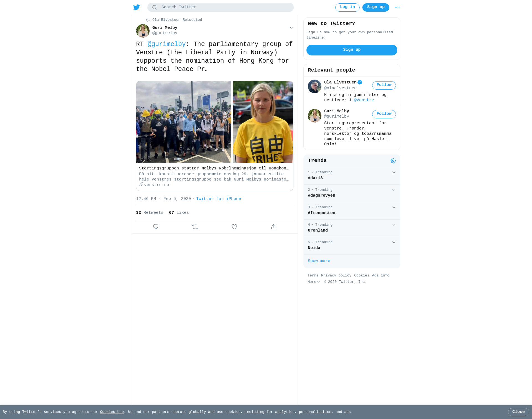Follow Guri Melby in Relevant people

384,114
